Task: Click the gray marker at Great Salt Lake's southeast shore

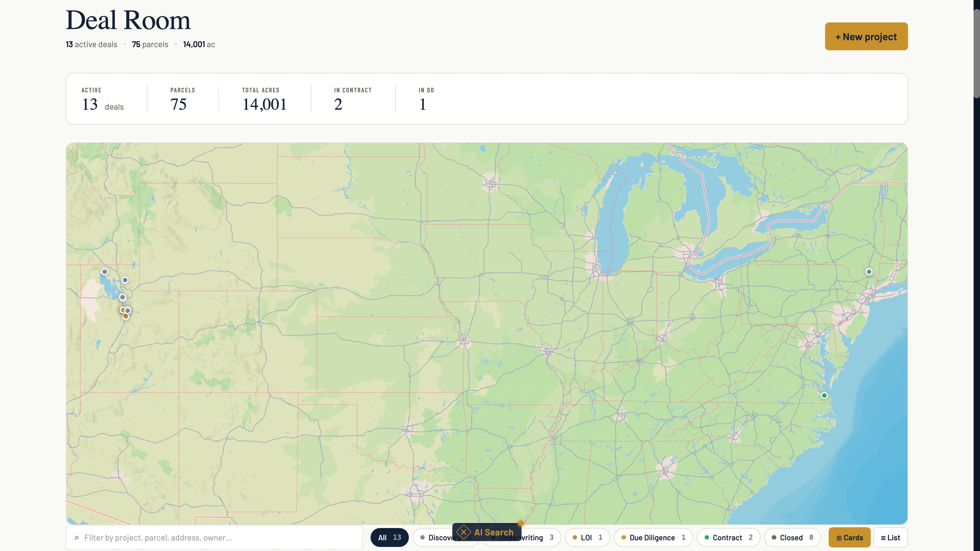Action: pyautogui.click(x=123, y=297)
